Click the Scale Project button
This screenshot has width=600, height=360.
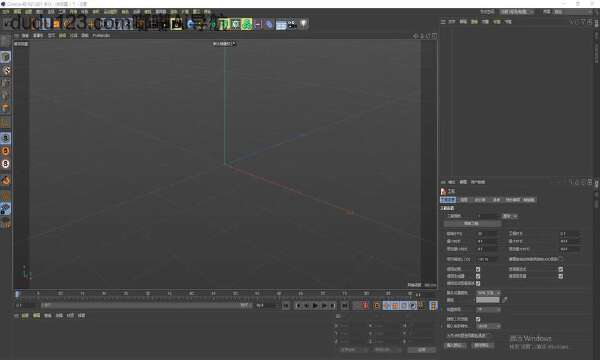coord(472,223)
